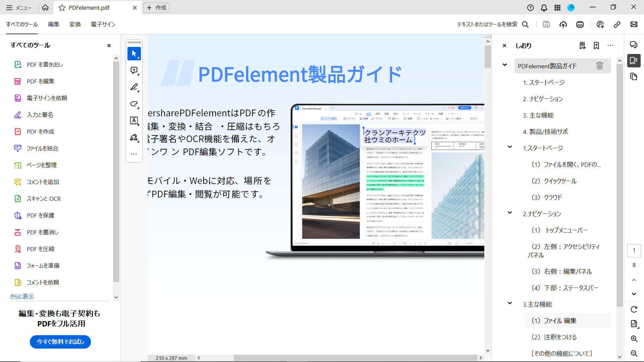Viewport: 644px width, 362px height.
Task: Select the arrow selection tool
Action: click(x=134, y=54)
